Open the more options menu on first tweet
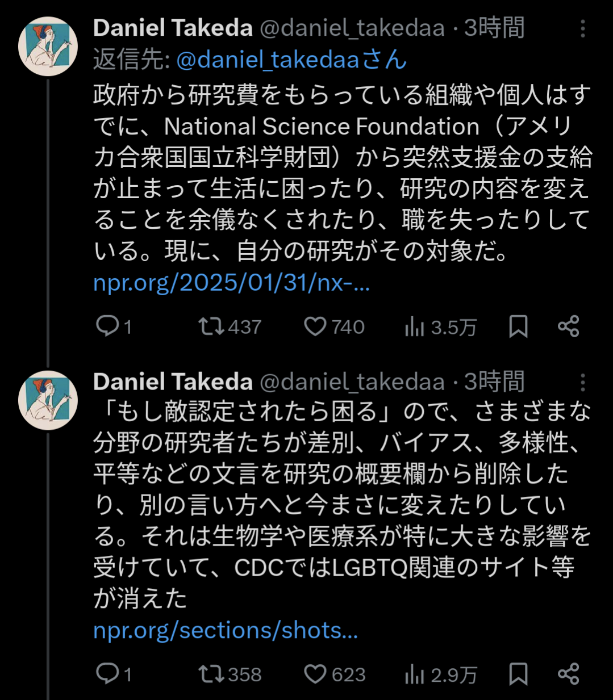This screenshot has width=613, height=700. tap(582, 28)
